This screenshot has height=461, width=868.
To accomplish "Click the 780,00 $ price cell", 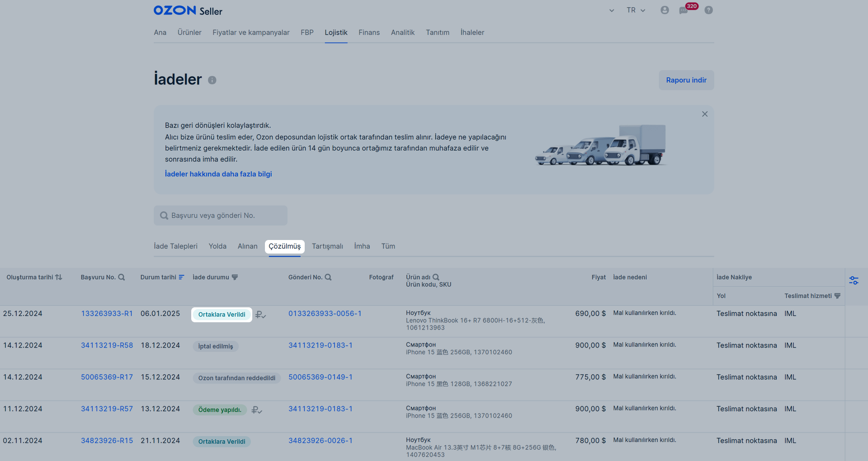I will [590, 441].
